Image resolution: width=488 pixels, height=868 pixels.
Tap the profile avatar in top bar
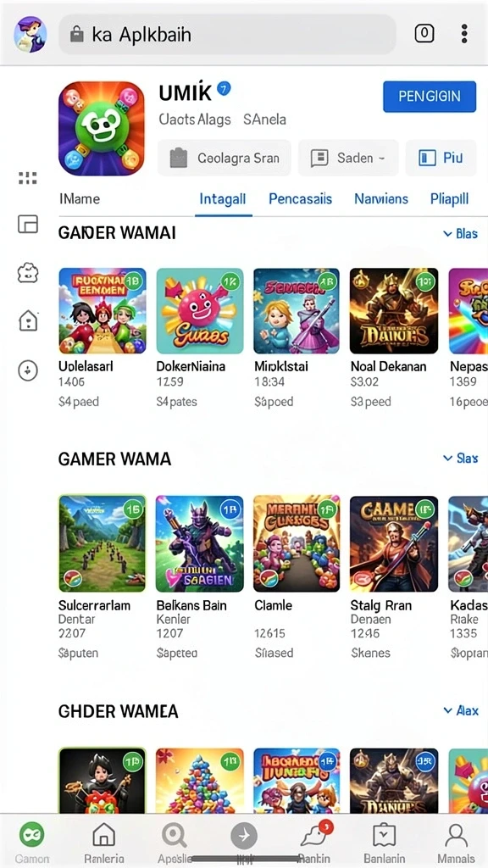point(30,34)
